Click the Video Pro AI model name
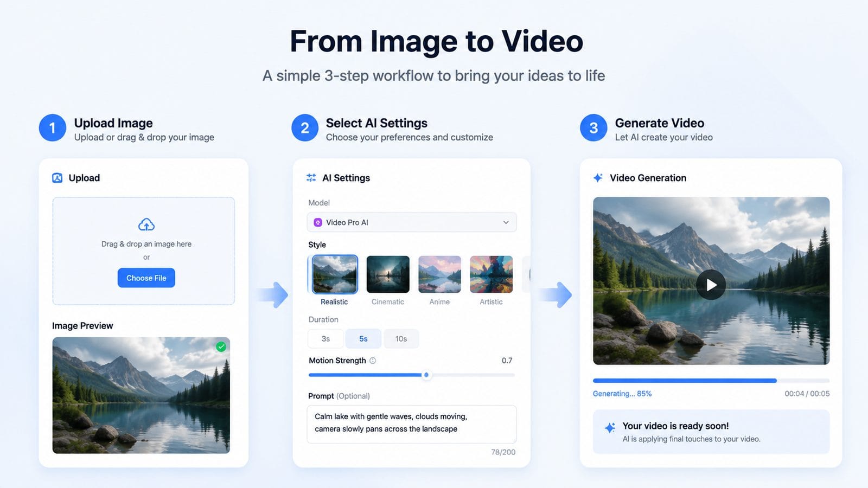Viewport: 868px width, 488px height. click(x=347, y=222)
